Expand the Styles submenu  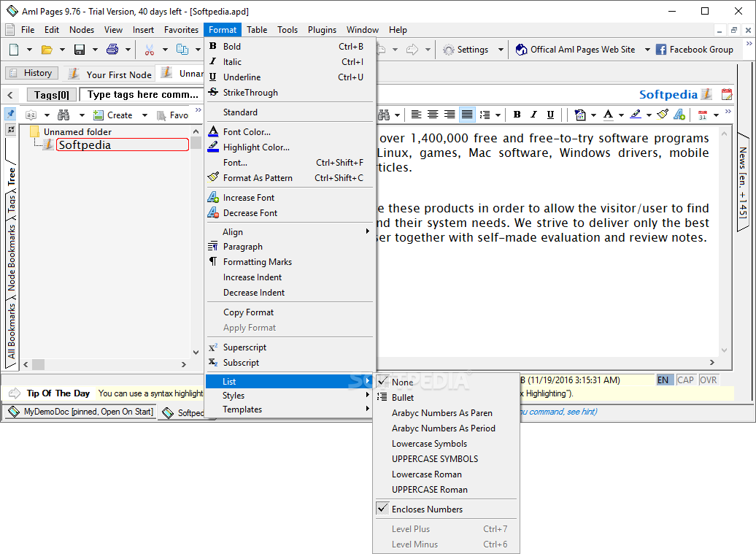[x=290, y=396]
